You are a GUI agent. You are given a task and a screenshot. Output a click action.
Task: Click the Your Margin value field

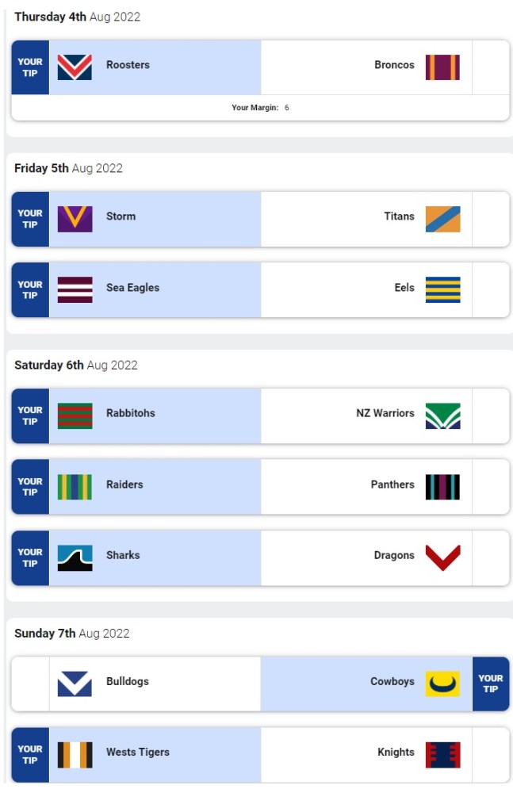coord(286,108)
